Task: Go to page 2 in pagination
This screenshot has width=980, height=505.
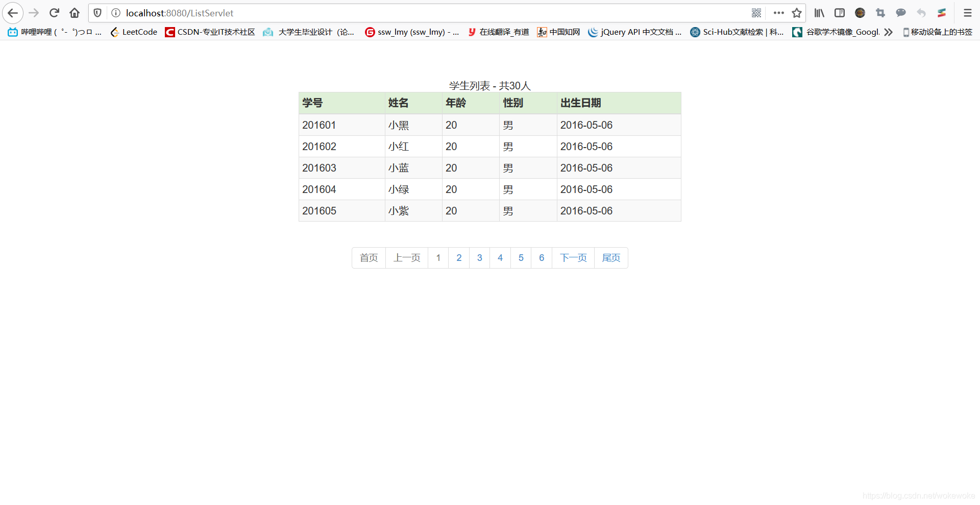Action: pyautogui.click(x=459, y=258)
